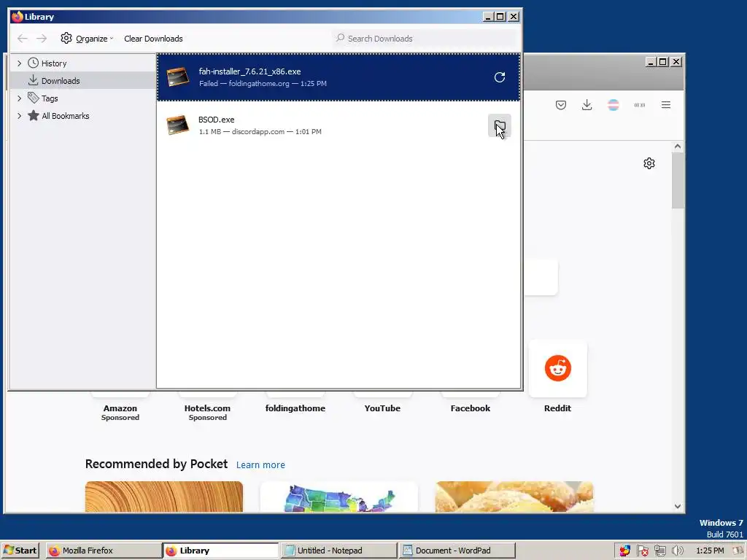
Task: Click the foldingathome shortcut label
Action: [x=295, y=408]
